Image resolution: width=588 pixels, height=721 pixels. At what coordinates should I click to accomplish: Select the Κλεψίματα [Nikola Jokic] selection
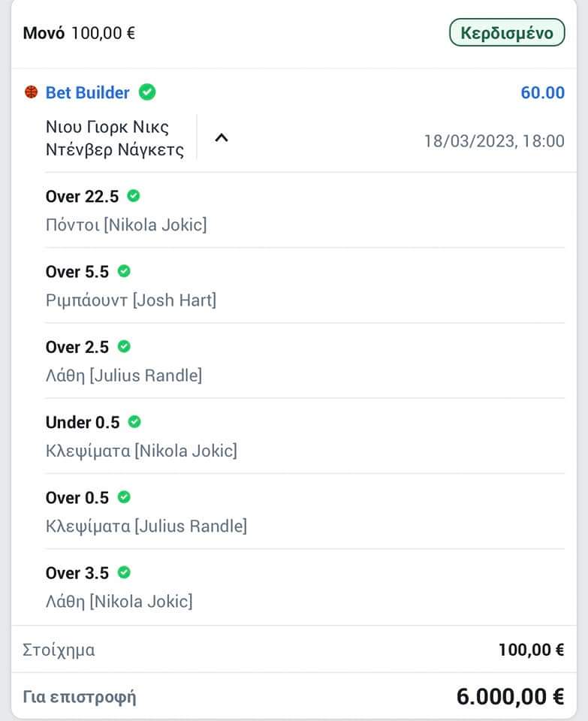[x=141, y=451]
